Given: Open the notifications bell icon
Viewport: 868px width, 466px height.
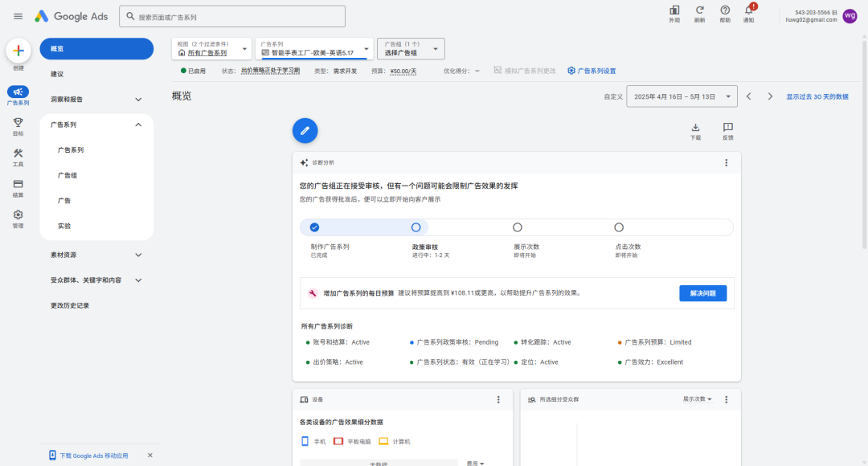Looking at the screenshot, I should (748, 10).
